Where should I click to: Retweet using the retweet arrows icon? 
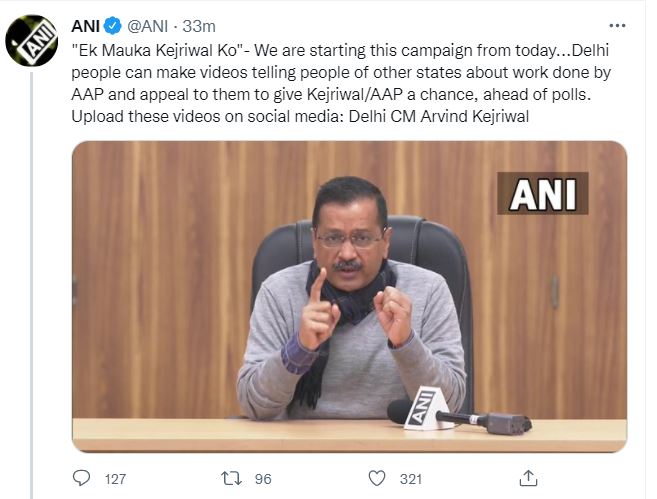pos(230,478)
